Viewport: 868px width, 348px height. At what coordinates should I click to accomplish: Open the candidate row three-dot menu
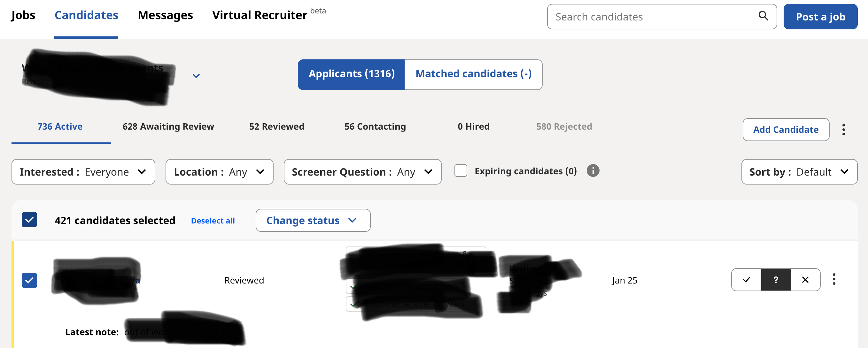833,279
